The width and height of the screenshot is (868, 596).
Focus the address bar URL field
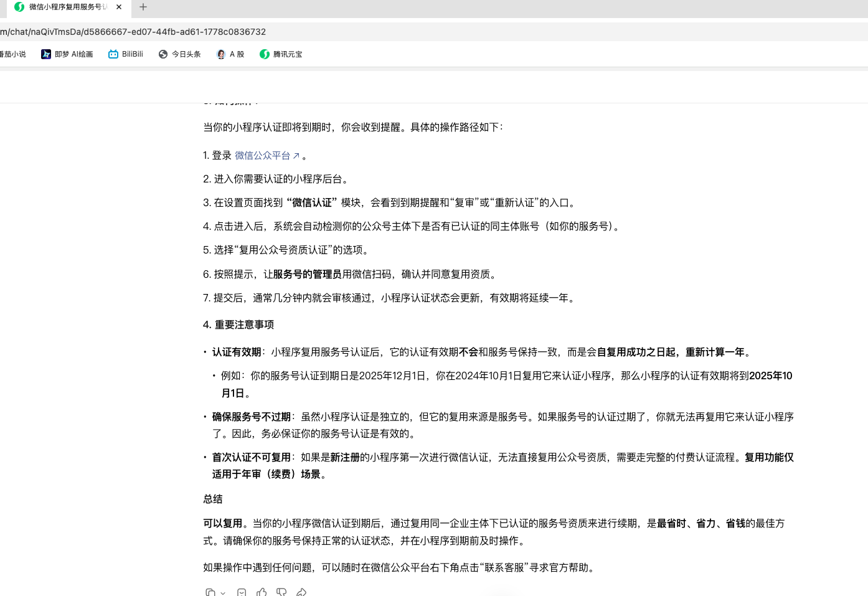pyautogui.click(x=434, y=32)
